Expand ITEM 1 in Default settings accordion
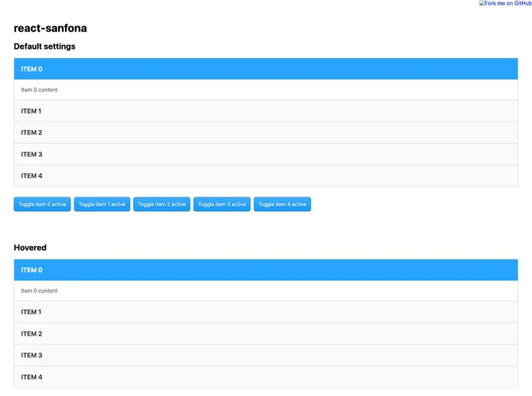 point(266,111)
